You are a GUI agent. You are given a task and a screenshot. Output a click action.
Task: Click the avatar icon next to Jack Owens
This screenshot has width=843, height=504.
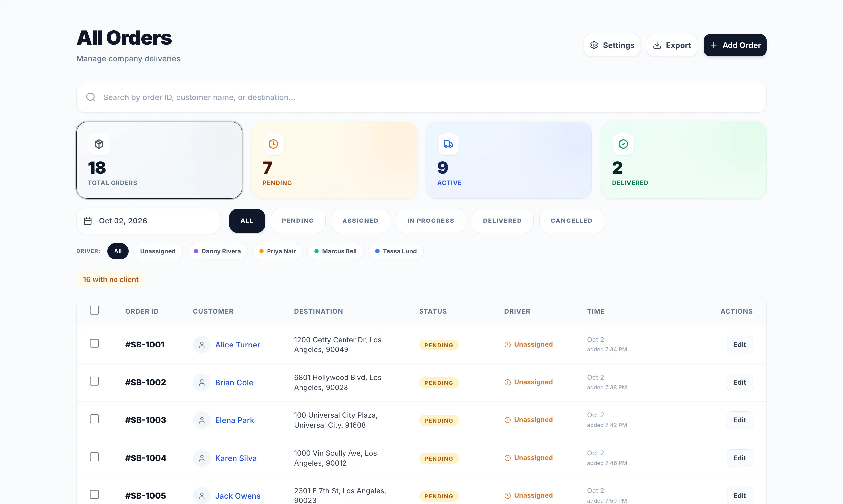pyautogui.click(x=202, y=496)
